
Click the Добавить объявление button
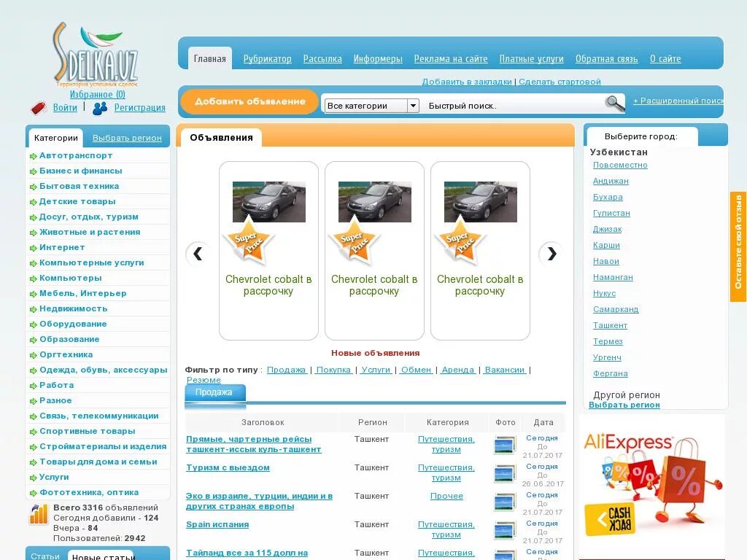(x=249, y=101)
